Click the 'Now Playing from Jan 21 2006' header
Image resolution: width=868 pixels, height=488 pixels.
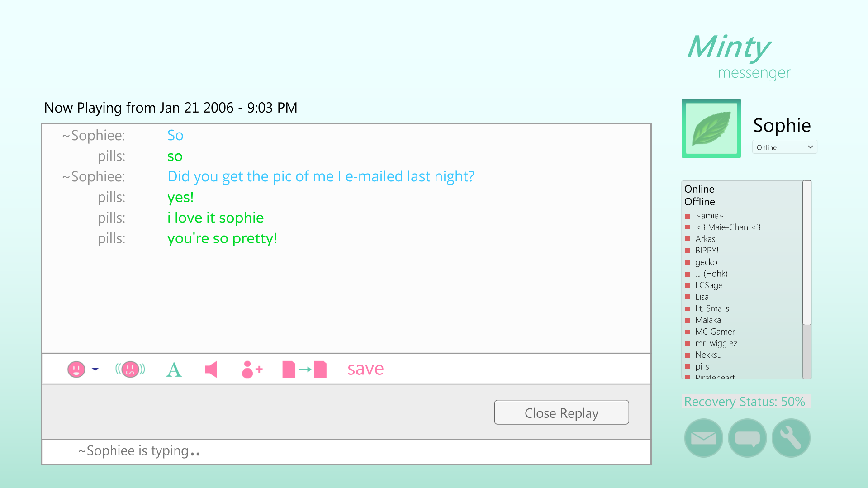[171, 108]
